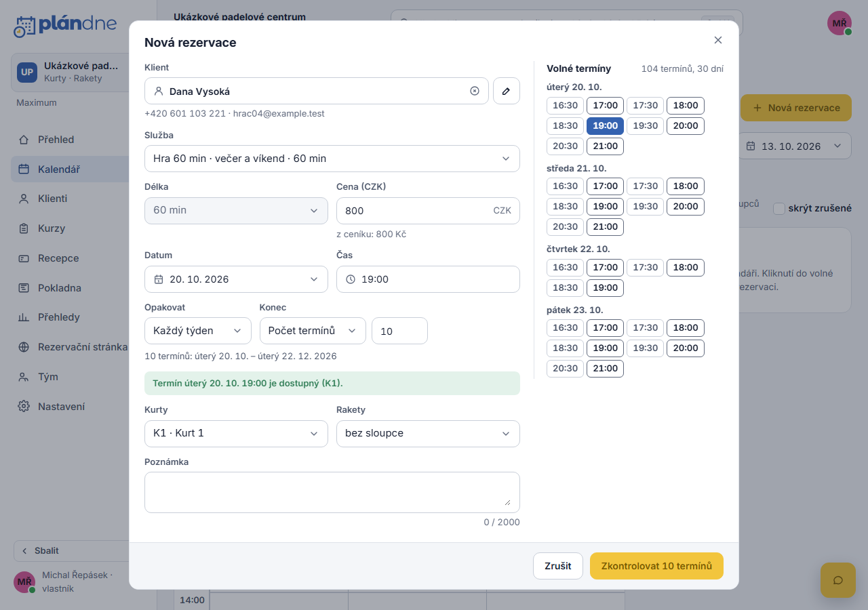
Task: Expand the Opakovat dropdown
Action: point(198,331)
